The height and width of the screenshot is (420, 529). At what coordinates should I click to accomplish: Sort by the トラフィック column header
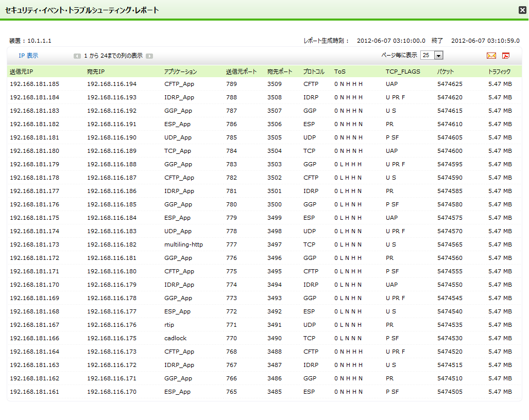(499, 72)
